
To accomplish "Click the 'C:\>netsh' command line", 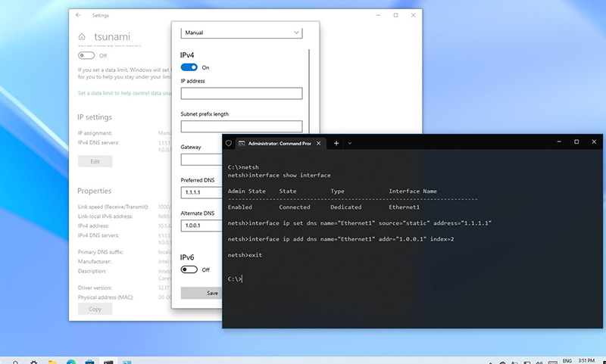I will tap(243, 167).
